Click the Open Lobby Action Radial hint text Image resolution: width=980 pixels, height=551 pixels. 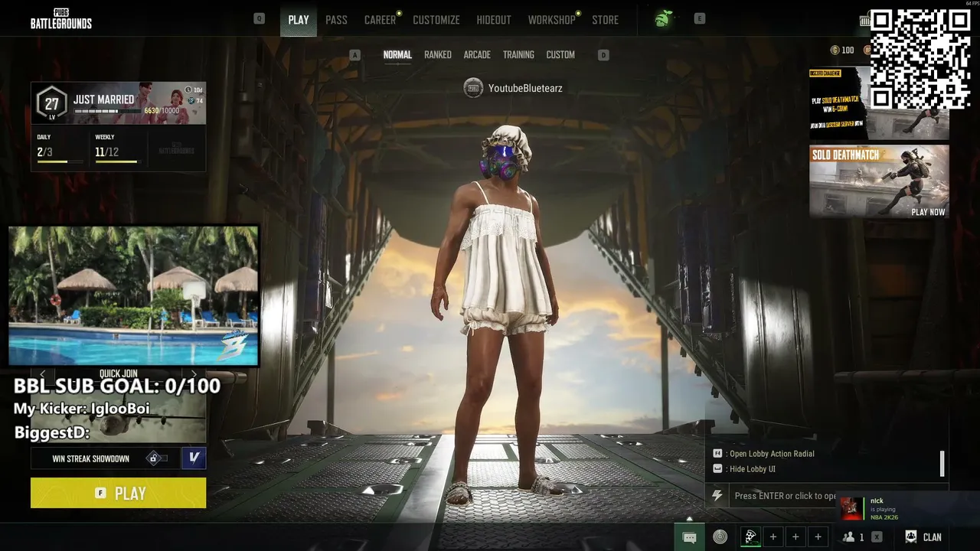click(x=772, y=454)
